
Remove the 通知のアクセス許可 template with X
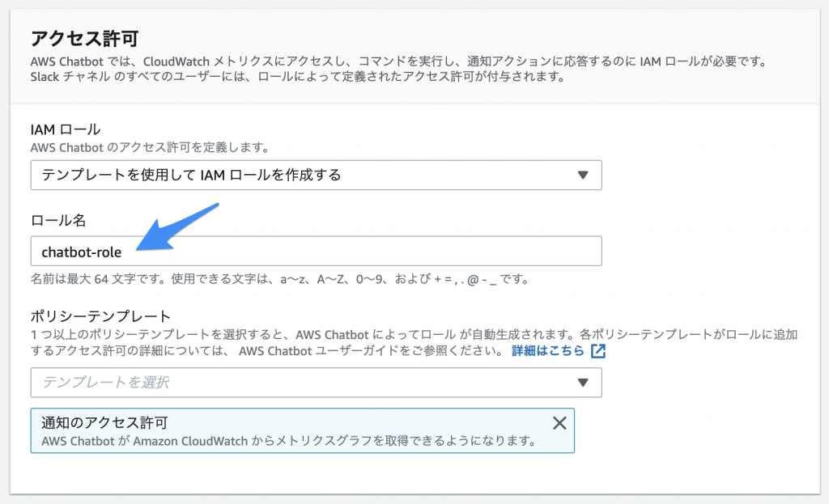click(x=559, y=422)
